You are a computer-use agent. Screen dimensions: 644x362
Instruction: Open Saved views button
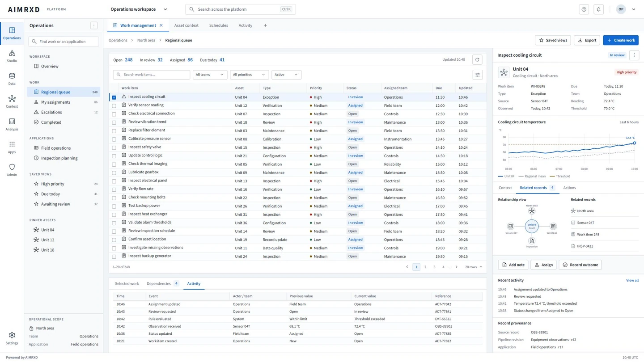click(553, 40)
